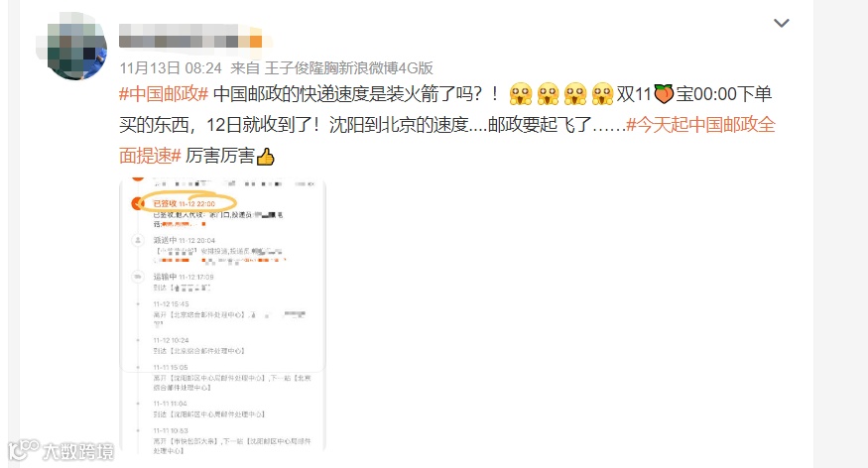Click the truck icon beside 运输中
The width and height of the screenshot is (868, 468).
(137, 277)
